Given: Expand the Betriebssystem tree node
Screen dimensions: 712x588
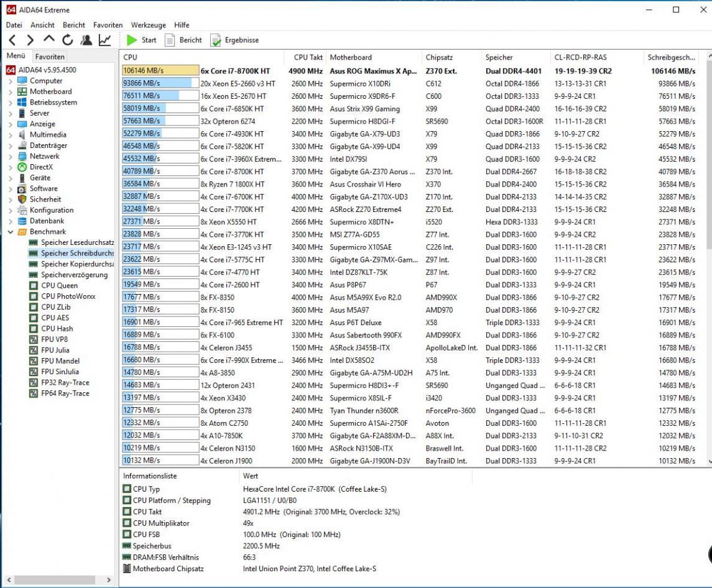Looking at the screenshot, I should [11, 103].
